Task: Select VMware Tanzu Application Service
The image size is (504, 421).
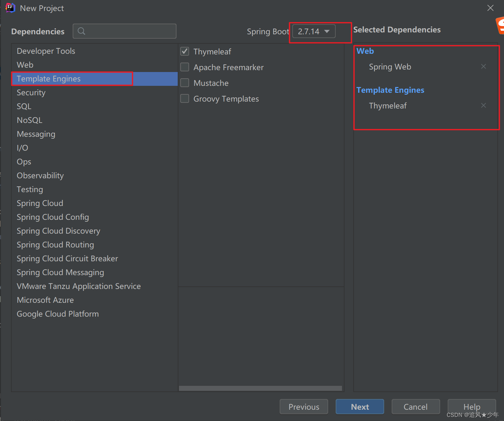Action: point(95,286)
